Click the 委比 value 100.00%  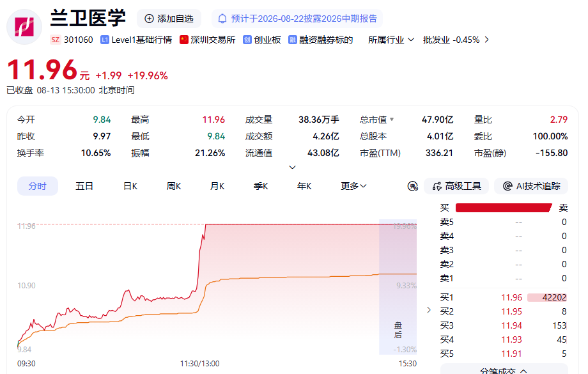[550, 136]
